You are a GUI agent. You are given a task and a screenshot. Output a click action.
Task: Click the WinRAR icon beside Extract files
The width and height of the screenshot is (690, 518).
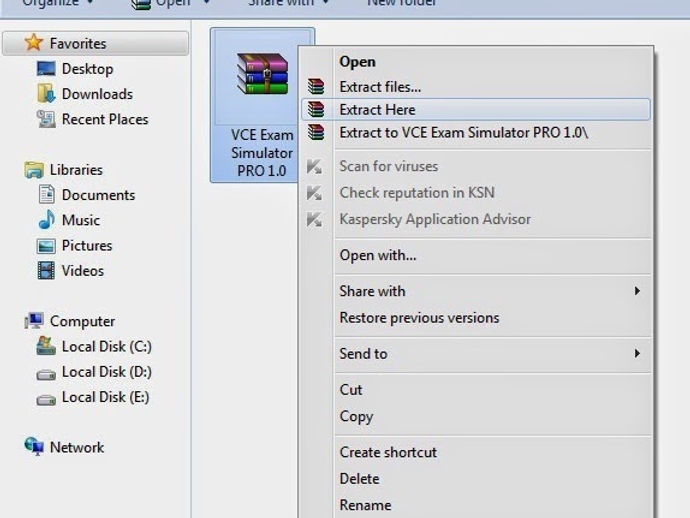coord(316,87)
